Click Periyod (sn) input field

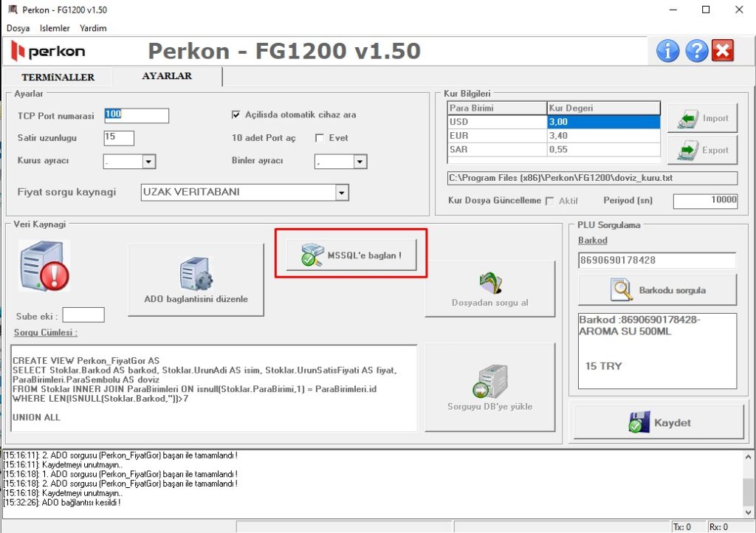705,201
